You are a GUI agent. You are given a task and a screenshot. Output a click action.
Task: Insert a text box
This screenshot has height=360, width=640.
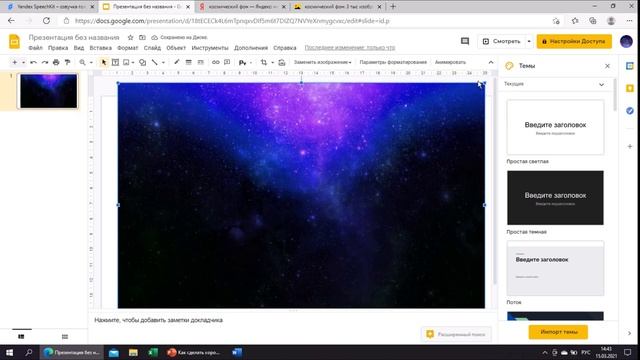click(115, 62)
